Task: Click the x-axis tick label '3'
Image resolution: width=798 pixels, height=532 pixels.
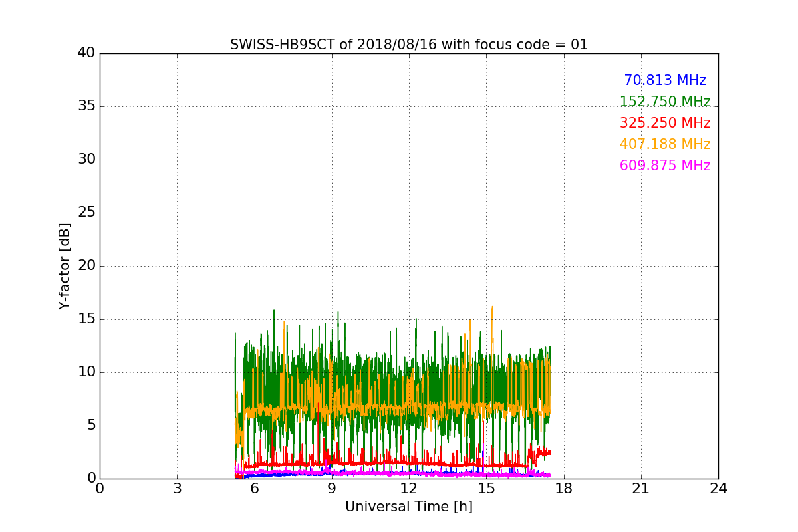Action: (177, 489)
